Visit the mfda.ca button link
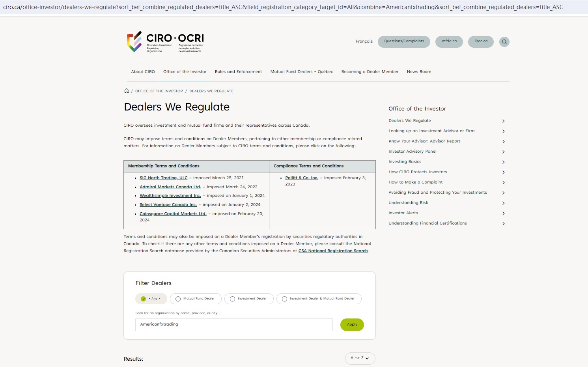Viewport: 588px width, 367px height. click(x=449, y=41)
